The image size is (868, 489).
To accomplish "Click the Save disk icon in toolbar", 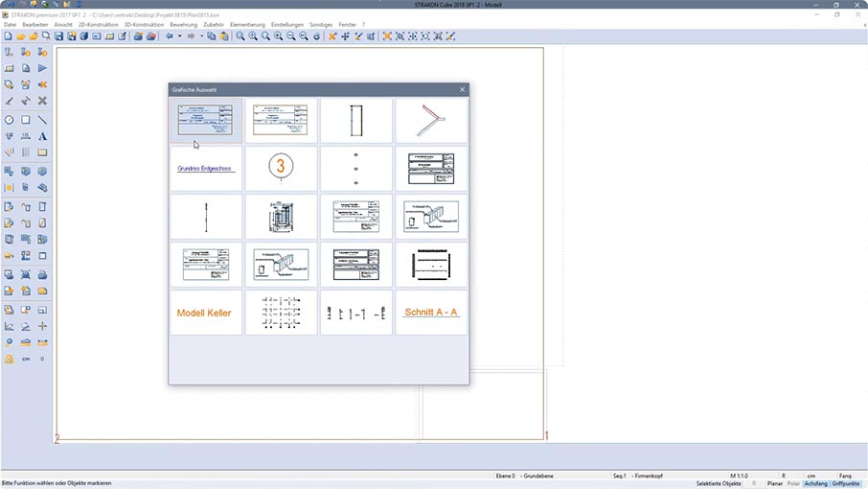I will [x=59, y=36].
